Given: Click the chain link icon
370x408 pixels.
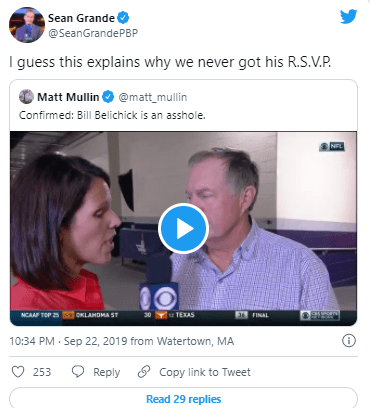Looking at the screenshot, I should click(144, 372).
